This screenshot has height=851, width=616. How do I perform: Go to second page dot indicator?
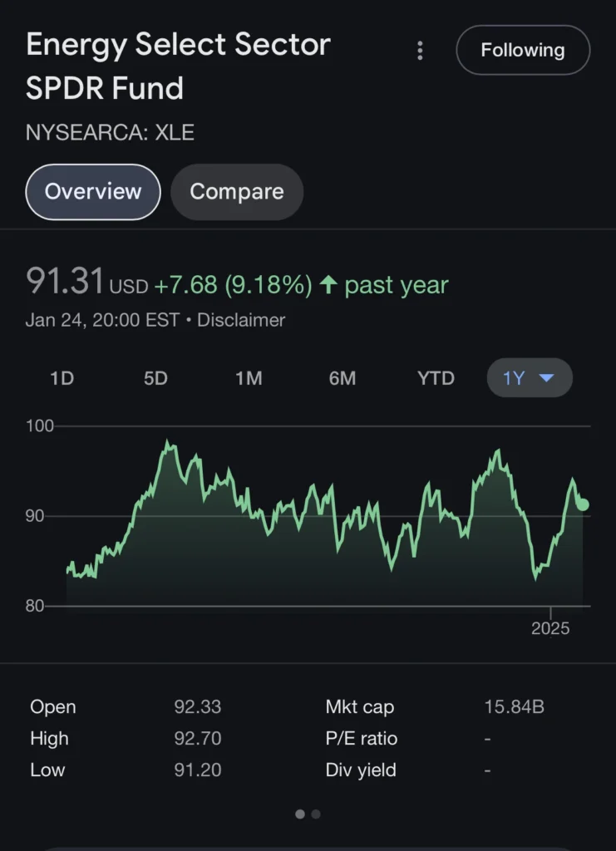(316, 814)
